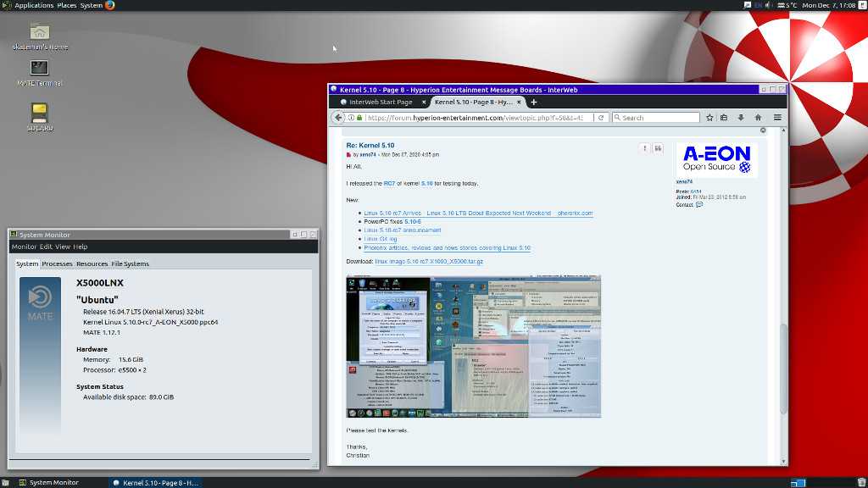Click the green padlock security icon
This screenshot has width=868, height=488.
pos(359,118)
